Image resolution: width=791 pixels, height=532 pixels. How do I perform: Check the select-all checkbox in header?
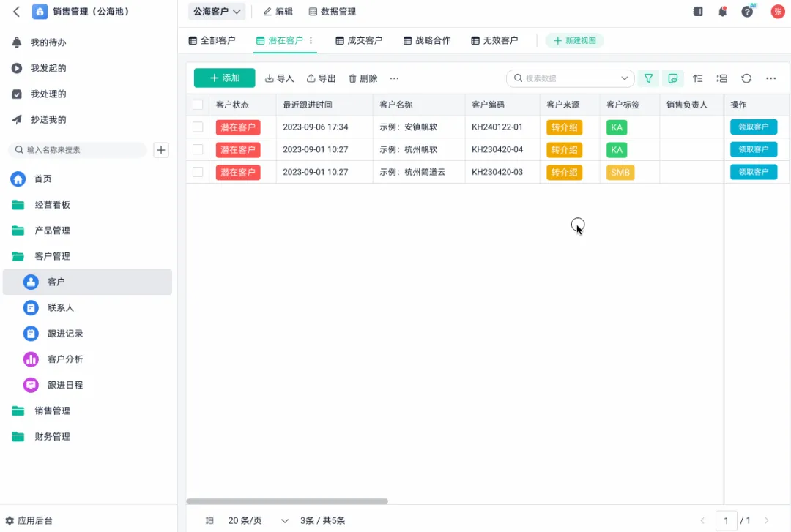click(197, 104)
